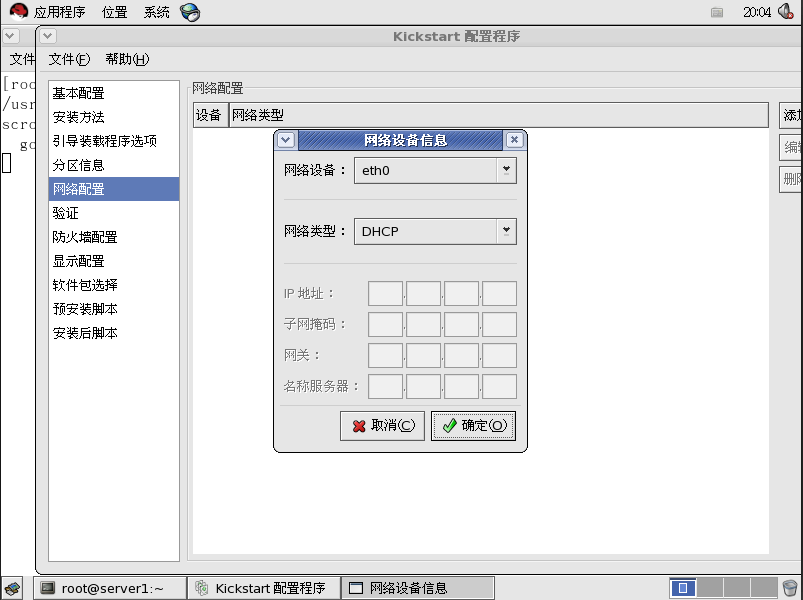Click the Red Hat logo icon
803x600 pixels.
click(x=18, y=11)
